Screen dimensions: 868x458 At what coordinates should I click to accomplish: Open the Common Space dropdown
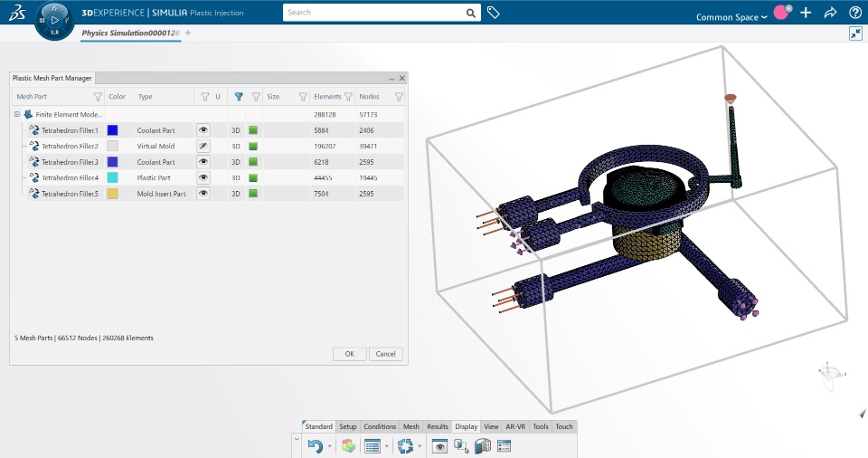(x=731, y=17)
